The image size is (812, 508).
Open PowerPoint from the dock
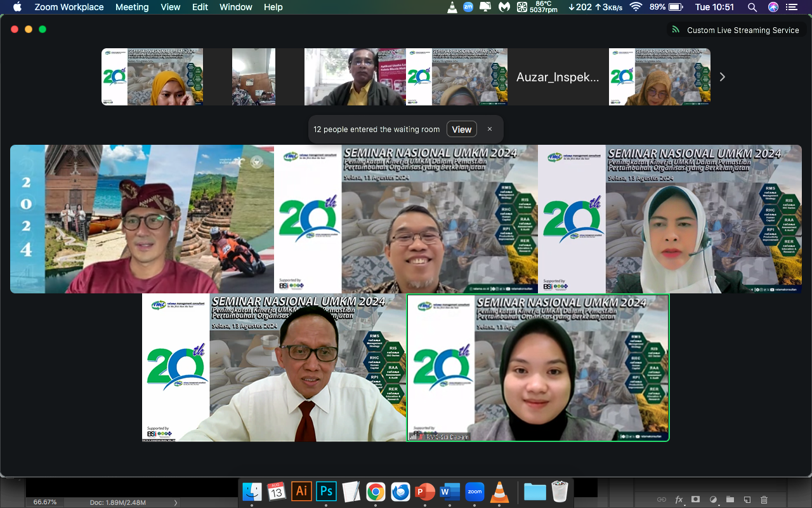click(x=424, y=491)
